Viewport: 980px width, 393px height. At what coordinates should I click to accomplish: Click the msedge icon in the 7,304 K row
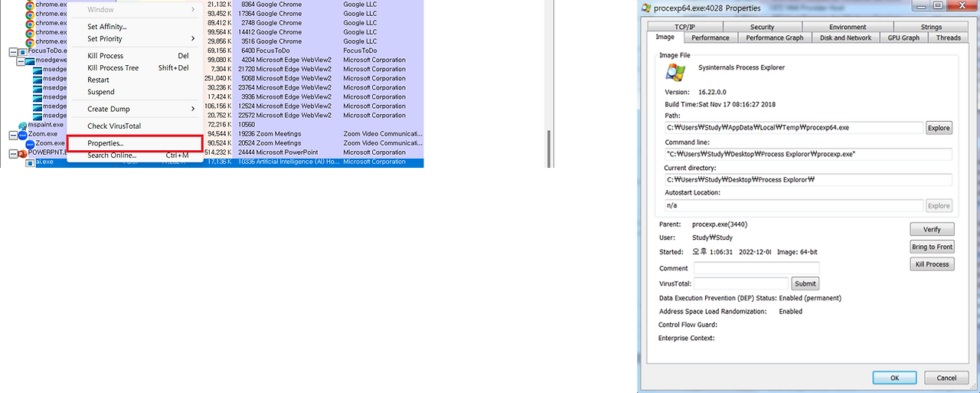(x=38, y=70)
